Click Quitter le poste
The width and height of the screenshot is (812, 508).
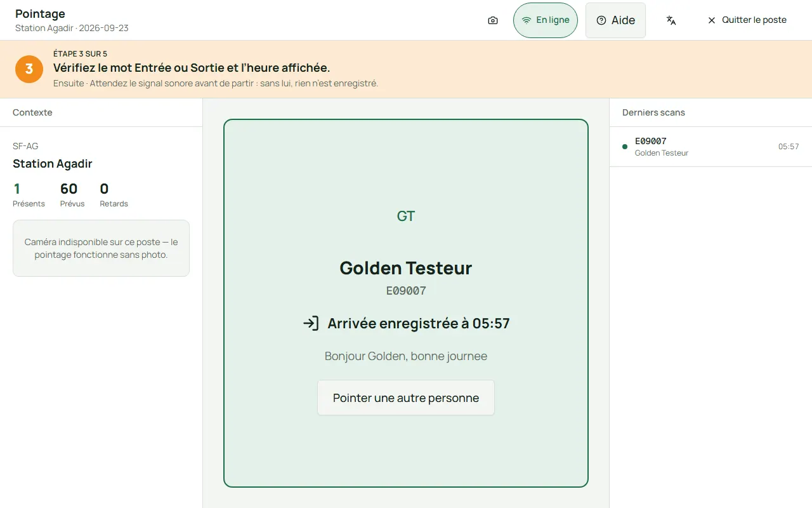747,20
